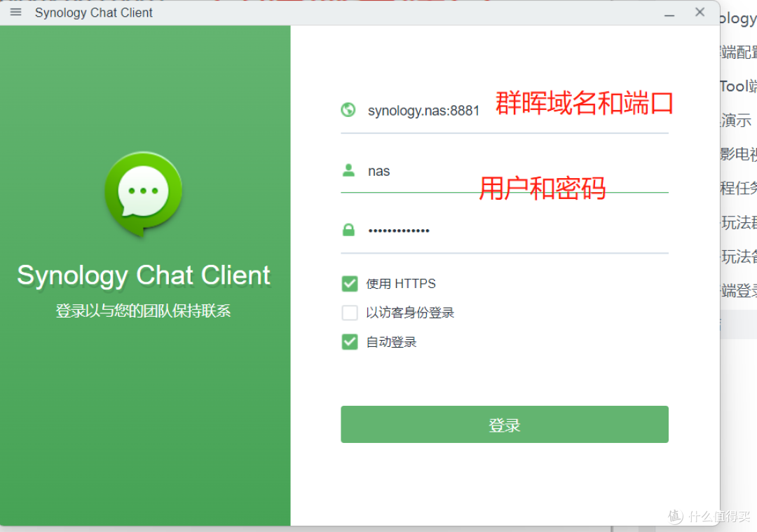The width and height of the screenshot is (757, 532).
Task: Click the 什么值得买 watermark icon
Action: pyautogui.click(x=674, y=517)
